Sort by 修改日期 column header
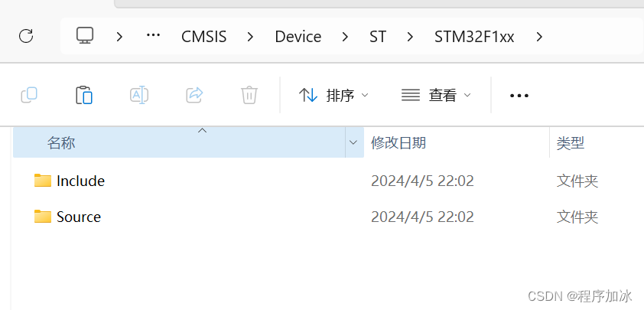This screenshot has height=310, width=644. 398,142
